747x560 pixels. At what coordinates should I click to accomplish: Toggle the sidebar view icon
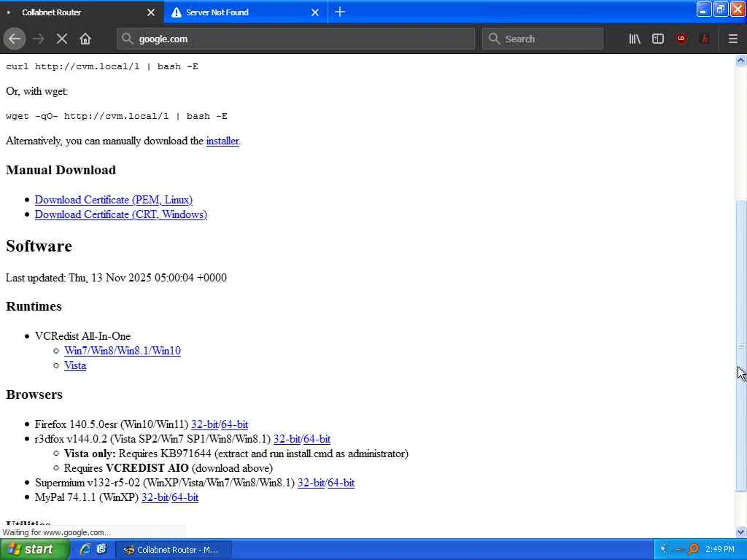pos(657,39)
